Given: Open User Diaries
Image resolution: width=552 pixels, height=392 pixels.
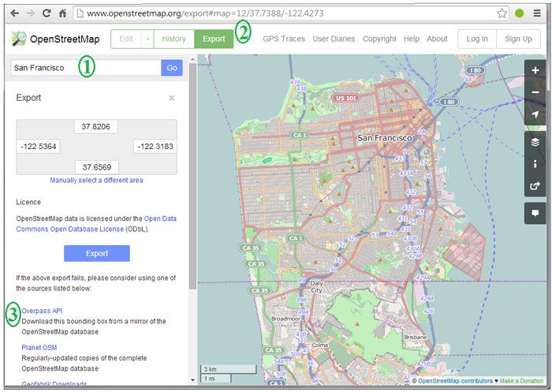Looking at the screenshot, I should [334, 39].
